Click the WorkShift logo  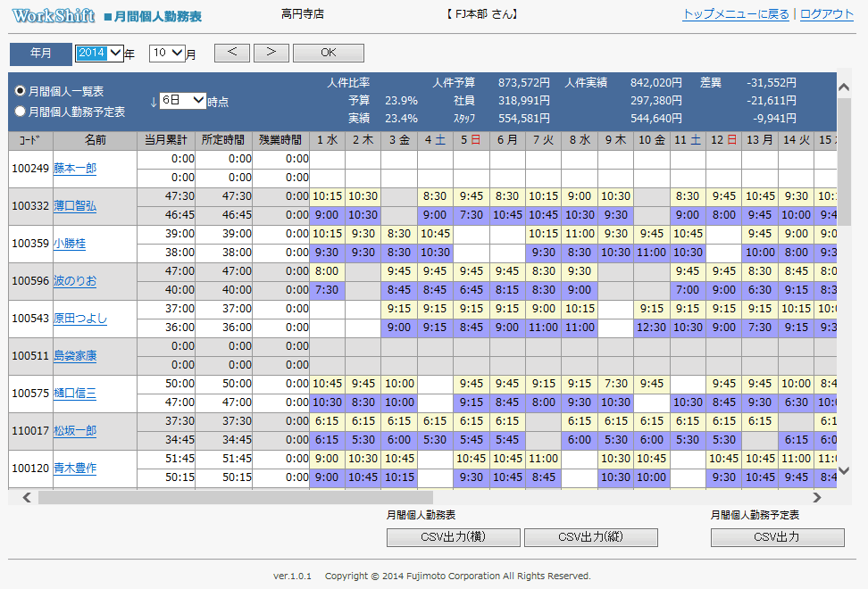(x=54, y=15)
